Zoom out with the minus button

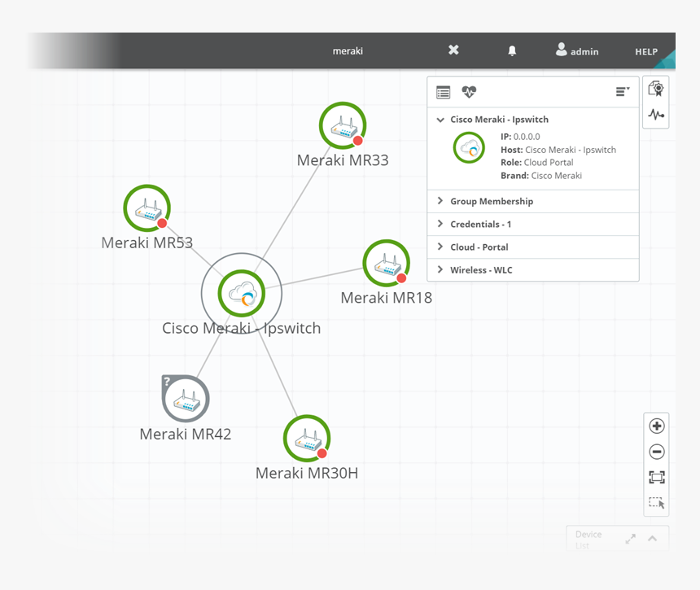657,452
